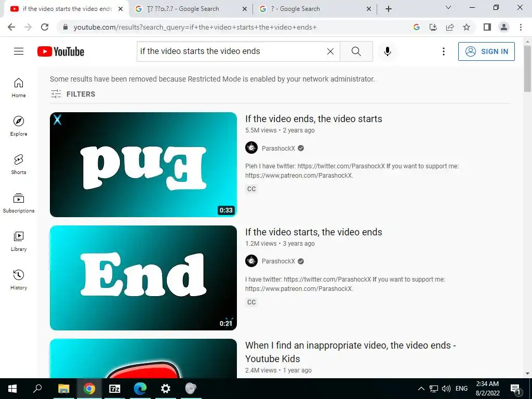The image size is (532, 399).
Task: Open the Explore sidebar item
Action: pyautogui.click(x=19, y=126)
